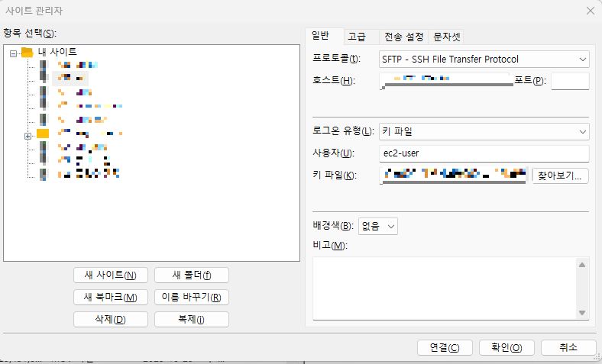
Task: Open the 배경색 dropdown showing 없음
Action: pos(378,227)
